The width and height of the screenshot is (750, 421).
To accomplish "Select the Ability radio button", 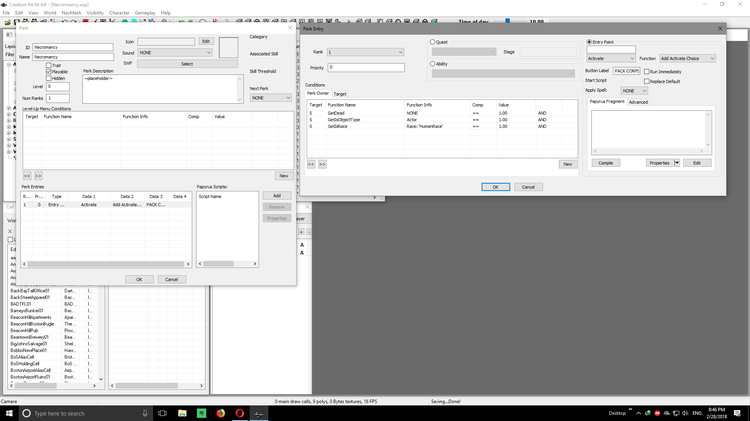I will coord(432,64).
